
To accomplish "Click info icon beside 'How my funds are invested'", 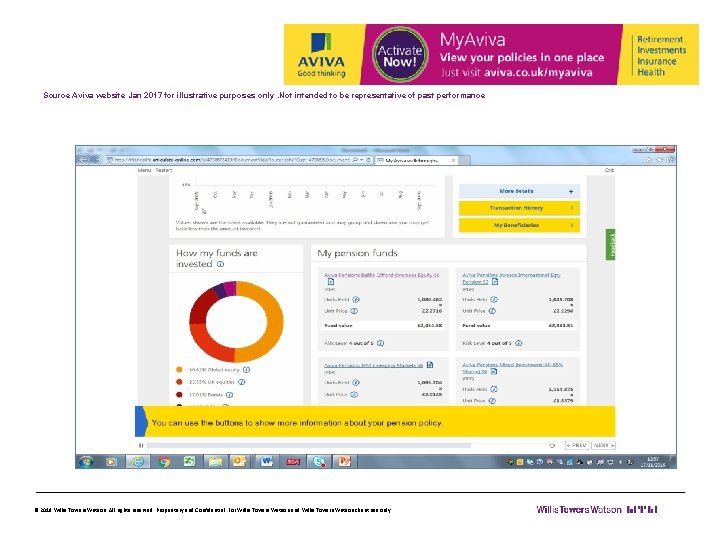I will pyautogui.click(x=220, y=264).
